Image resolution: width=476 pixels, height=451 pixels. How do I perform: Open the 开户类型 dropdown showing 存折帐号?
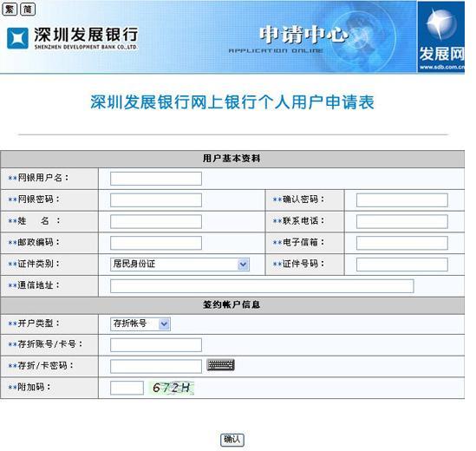140,324
